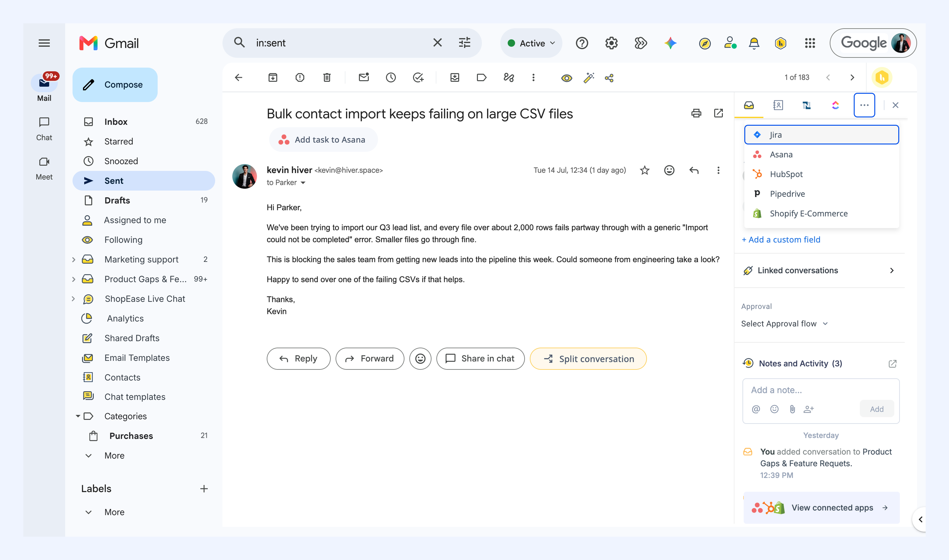Open Google apps grid launcher
949x560 pixels.
click(810, 43)
